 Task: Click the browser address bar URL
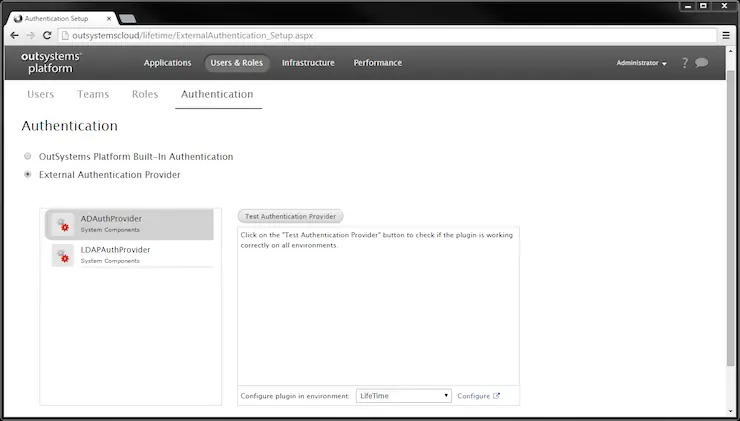(x=193, y=35)
